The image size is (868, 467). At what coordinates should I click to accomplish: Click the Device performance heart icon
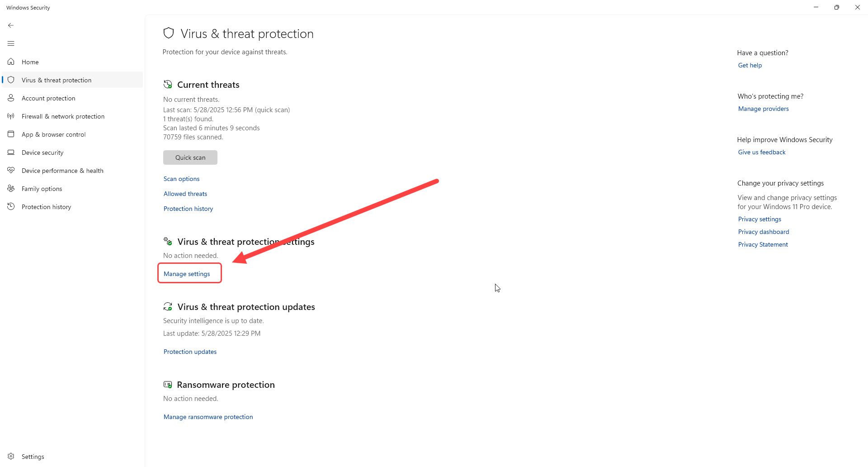click(x=11, y=170)
